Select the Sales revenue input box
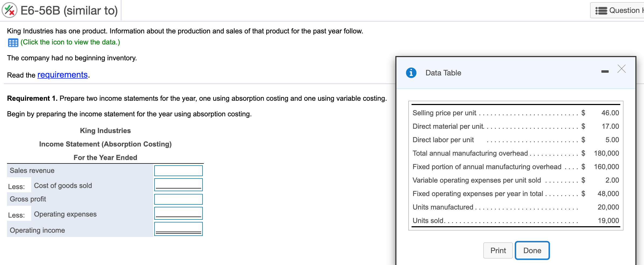644x265 pixels. (x=178, y=170)
